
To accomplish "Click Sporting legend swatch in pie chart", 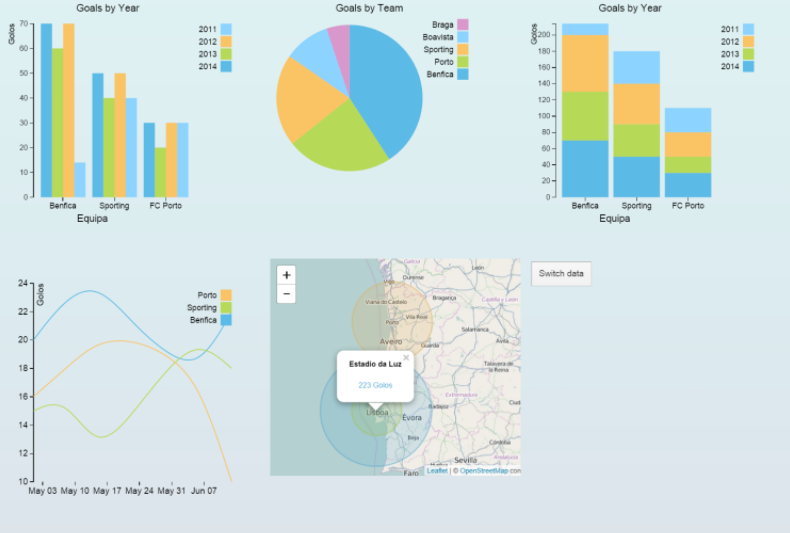I will click(x=463, y=49).
